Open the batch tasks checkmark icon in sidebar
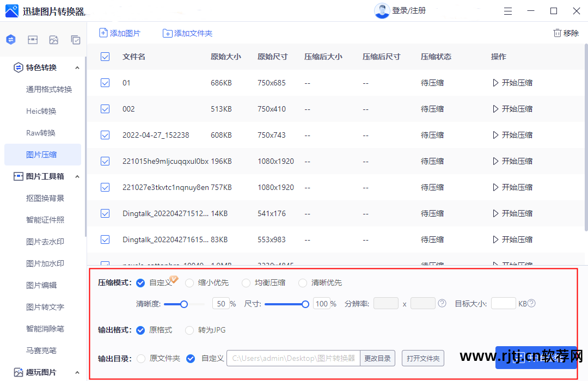The width and height of the screenshot is (588, 381). pyautogui.click(x=75, y=39)
